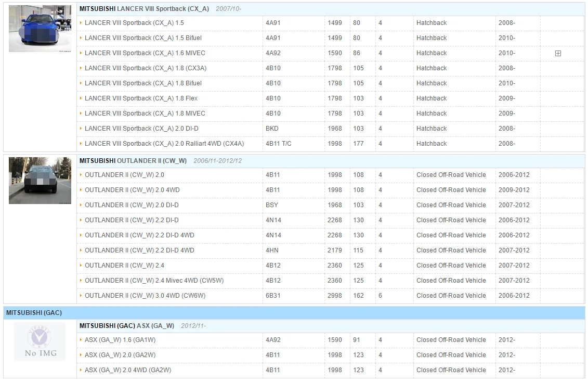Open OUTLANDER II (CW_W) 2.0 4WD
588x380 pixels.
click(x=132, y=190)
